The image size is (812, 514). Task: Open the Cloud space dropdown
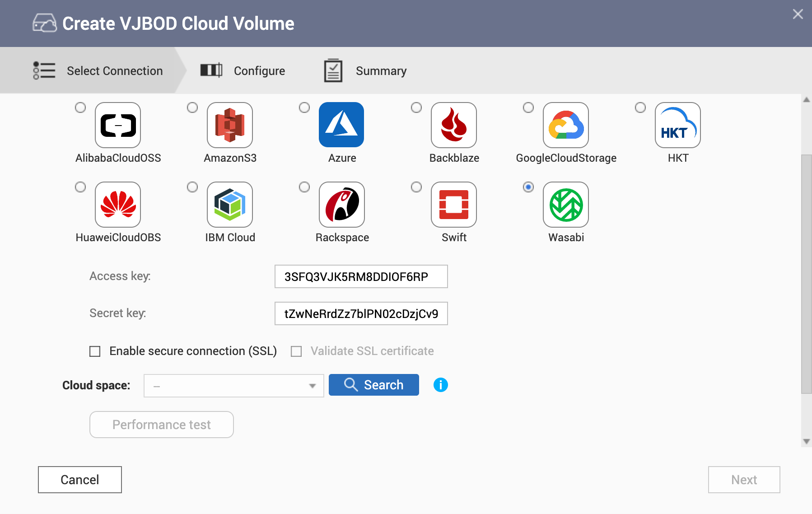pos(234,386)
